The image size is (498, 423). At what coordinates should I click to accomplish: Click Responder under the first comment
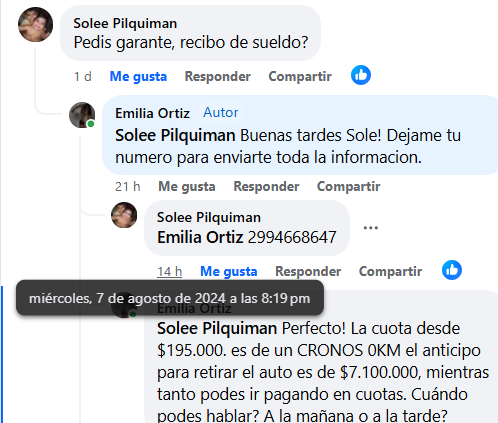click(x=218, y=76)
